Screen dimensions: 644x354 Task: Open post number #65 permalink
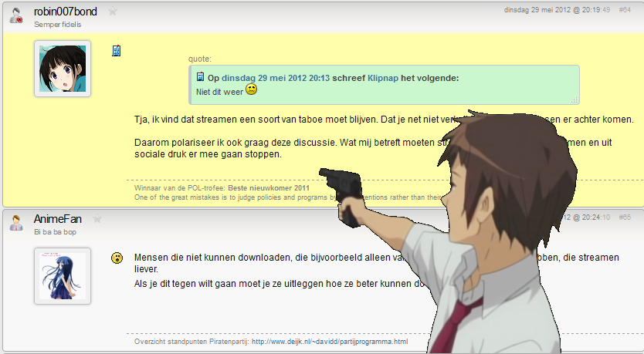[x=625, y=217]
